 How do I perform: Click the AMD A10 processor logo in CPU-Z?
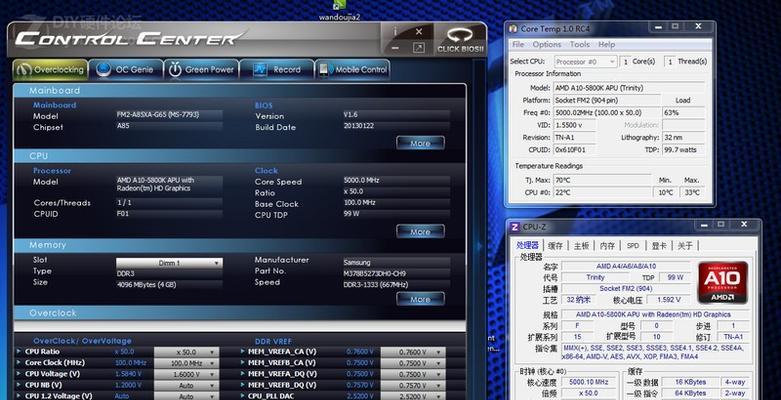coord(723,282)
